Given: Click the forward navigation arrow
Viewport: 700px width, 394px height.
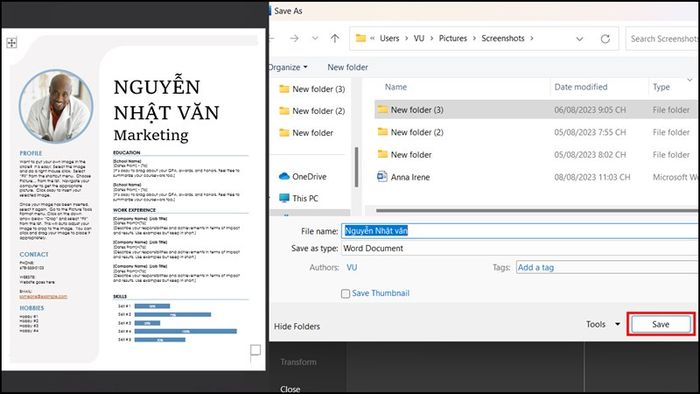Looking at the screenshot, I should (294, 38).
